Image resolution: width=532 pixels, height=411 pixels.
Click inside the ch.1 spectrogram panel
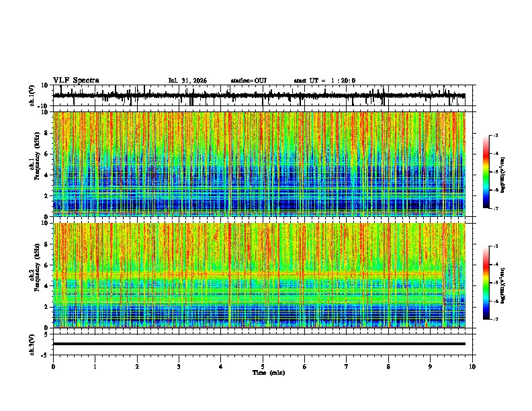(x=259, y=164)
